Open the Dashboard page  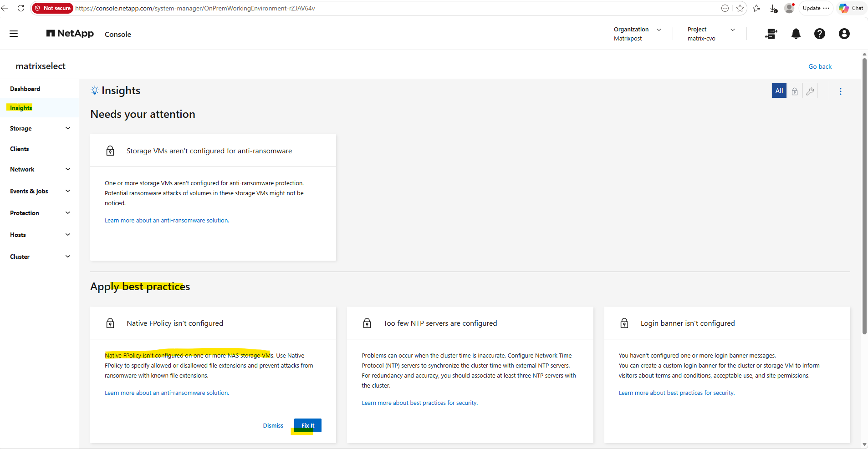(x=25, y=89)
